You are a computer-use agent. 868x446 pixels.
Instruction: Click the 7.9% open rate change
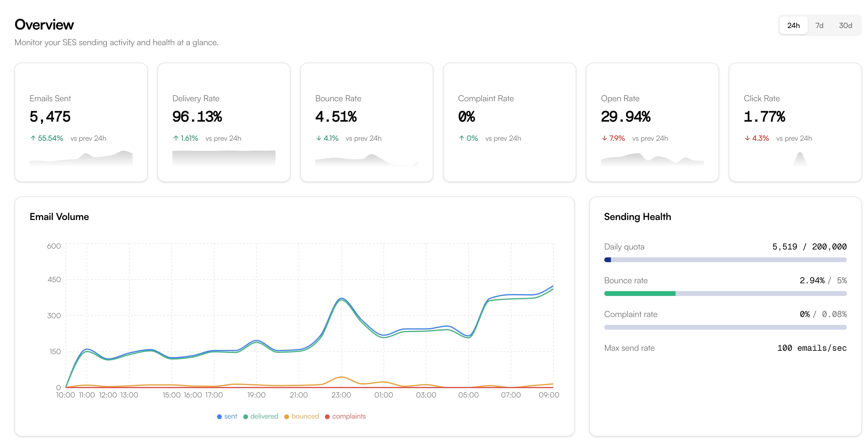pyautogui.click(x=613, y=138)
